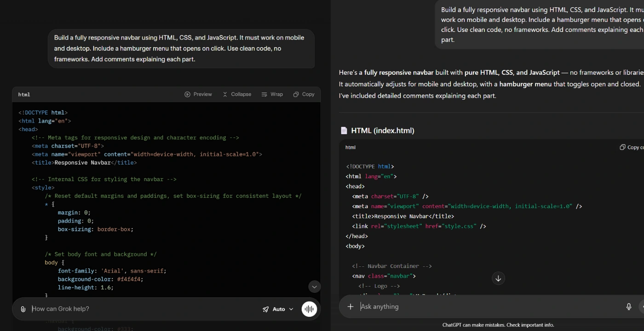Click the How can Grok help input
The height and width of the screenshot is (331, 644).
coord(92,308)
